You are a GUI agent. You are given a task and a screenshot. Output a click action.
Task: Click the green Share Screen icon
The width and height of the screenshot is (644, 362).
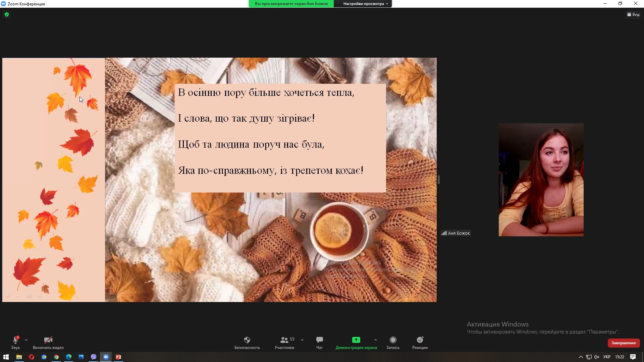click(x=356, y=340)
